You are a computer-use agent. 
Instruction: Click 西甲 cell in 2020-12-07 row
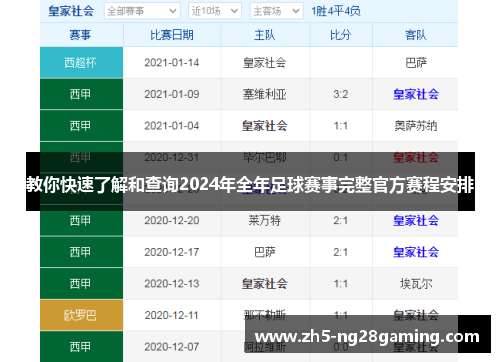81,347
